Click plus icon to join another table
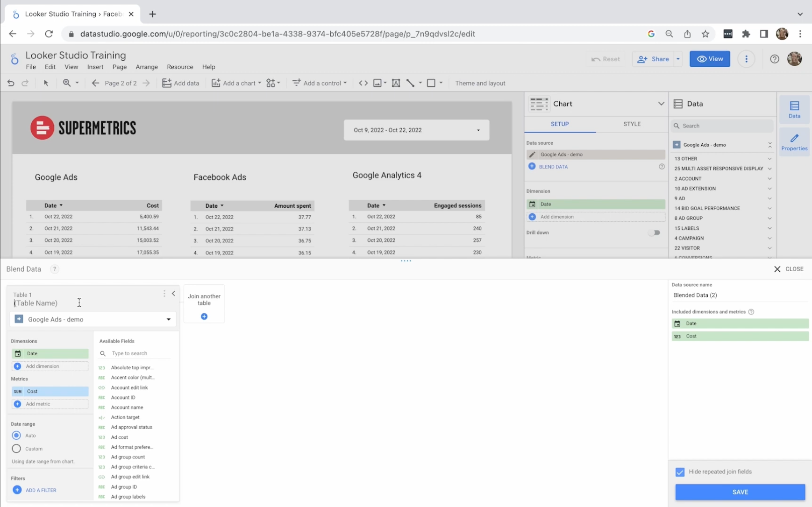812x507 pixels. [x=204, y=317]
